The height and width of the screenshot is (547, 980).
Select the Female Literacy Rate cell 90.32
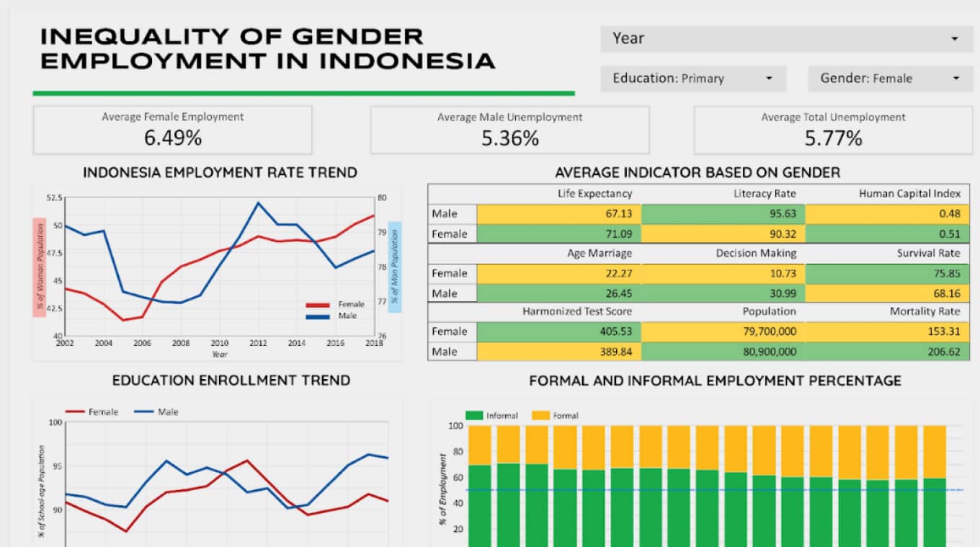click(x=723, y=234)
